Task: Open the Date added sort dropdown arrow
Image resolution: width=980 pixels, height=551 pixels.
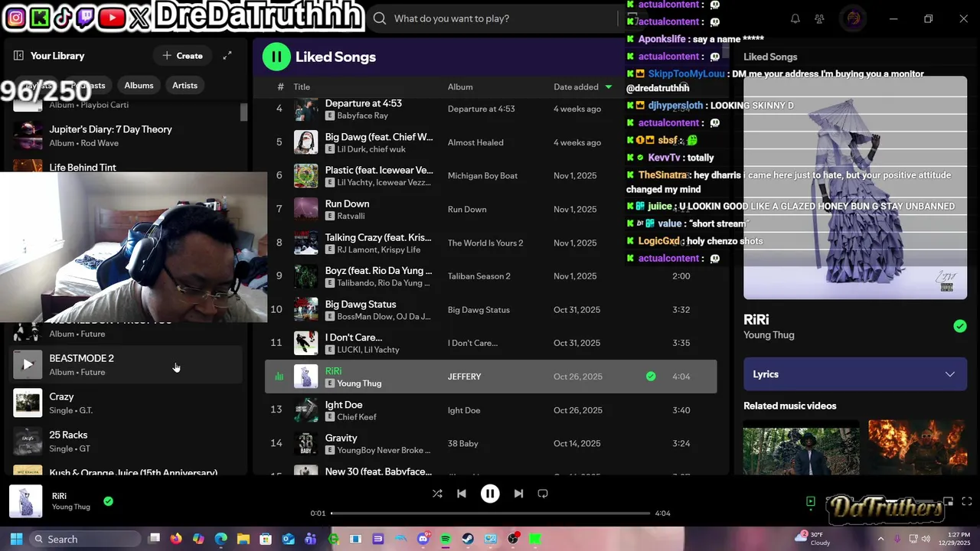Action: [x=609, y=86]
